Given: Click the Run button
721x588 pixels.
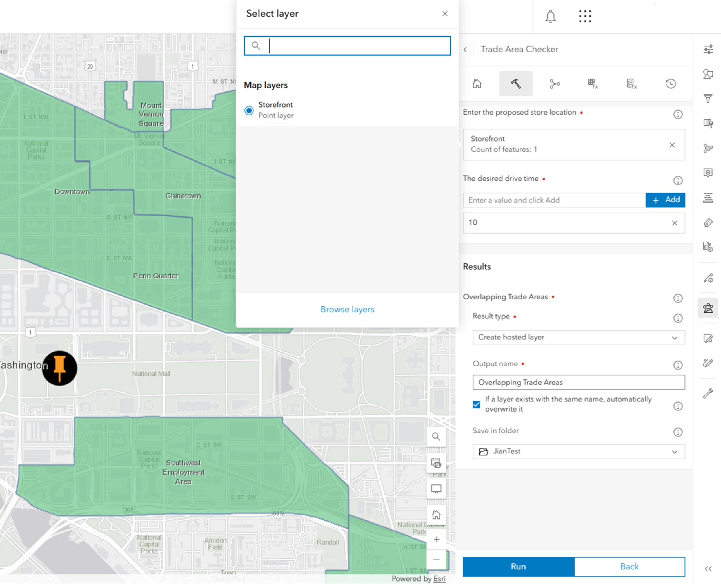Looking at the screenshot, I should click(518, 566).
